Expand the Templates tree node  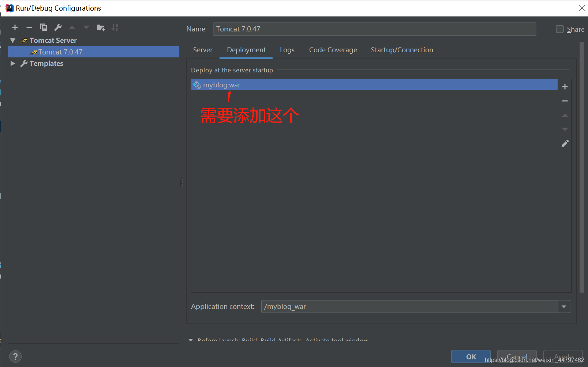pos(13,63)
